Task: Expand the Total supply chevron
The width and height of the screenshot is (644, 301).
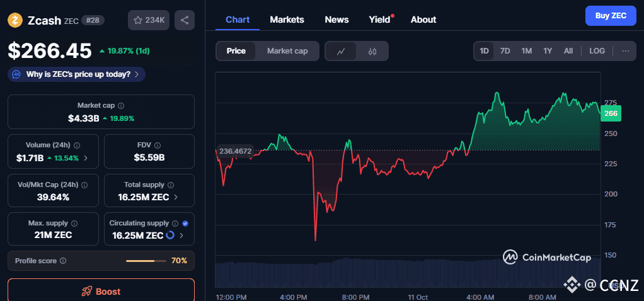Action: click(x=176, y=197)
